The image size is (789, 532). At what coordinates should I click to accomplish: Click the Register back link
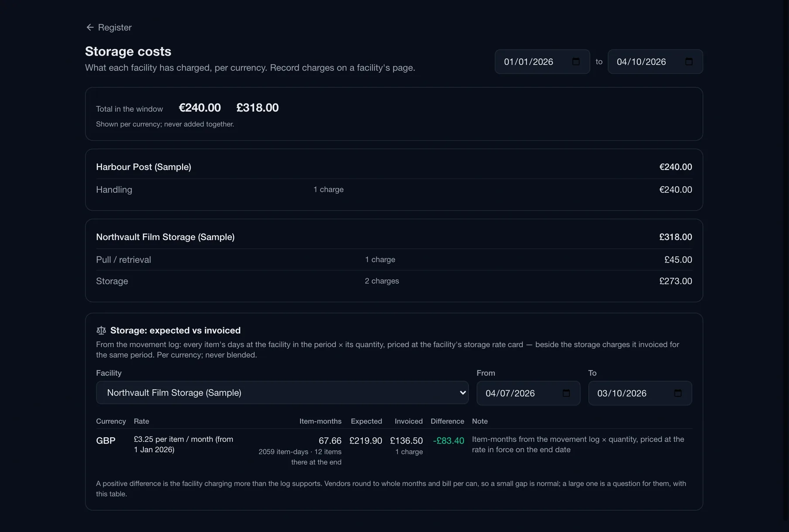tap(109, 27)
